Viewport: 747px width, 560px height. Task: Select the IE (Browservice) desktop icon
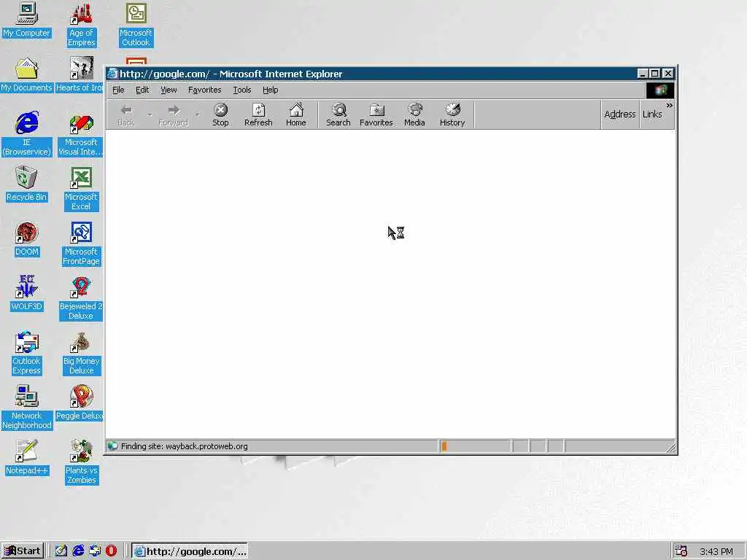click(x=27, y=134)
